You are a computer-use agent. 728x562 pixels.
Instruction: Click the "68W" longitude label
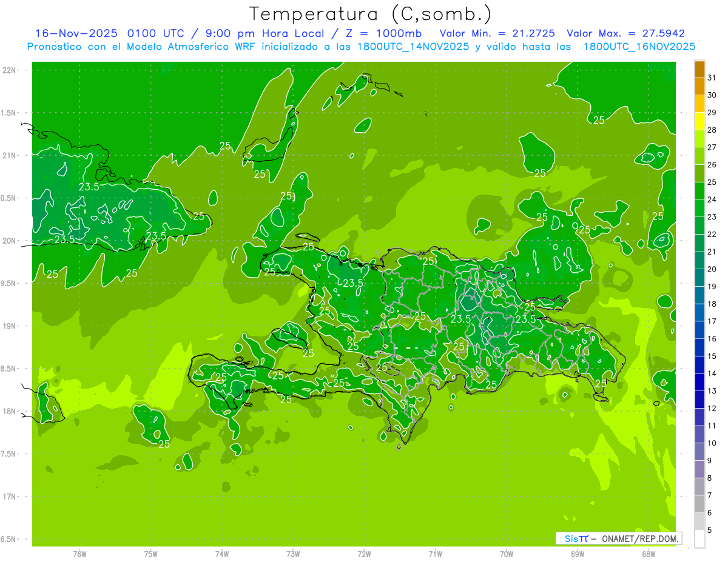coord(649,554)
